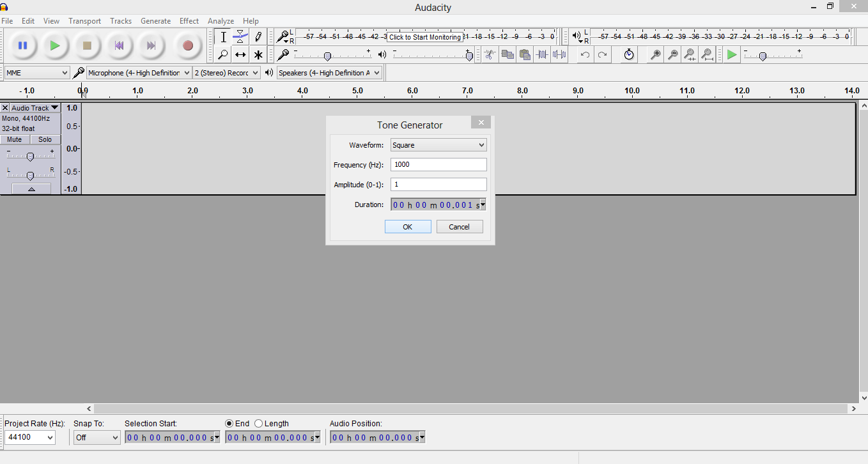Click the Trim Audio toolbar icon

(x=542, y=55)
